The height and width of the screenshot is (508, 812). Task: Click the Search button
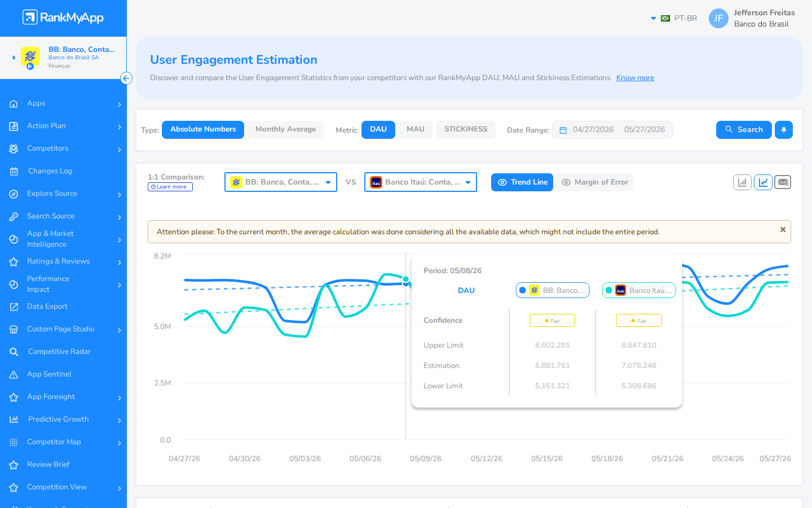click(x=744, y=130)
